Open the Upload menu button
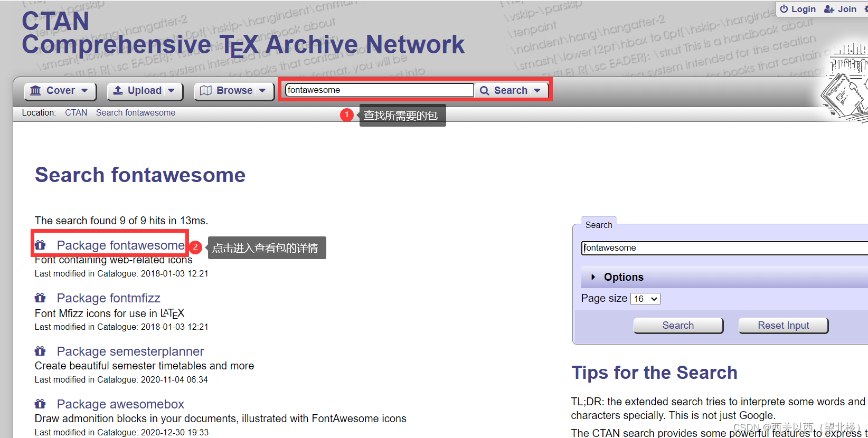 (145, 91)
